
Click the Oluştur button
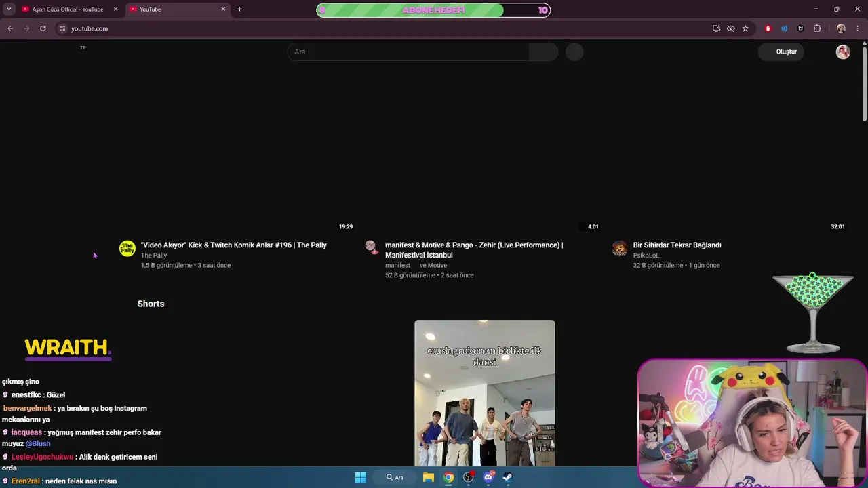coord(781,52)
